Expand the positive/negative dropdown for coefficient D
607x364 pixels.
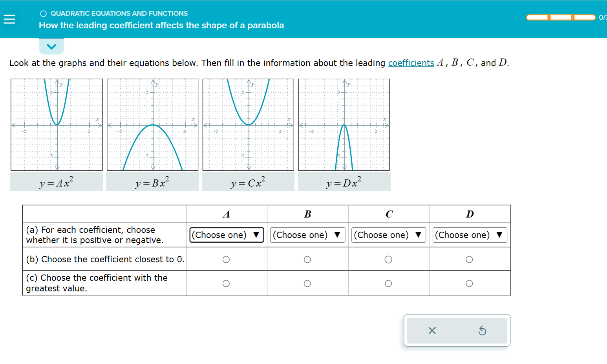click(470, 235)
